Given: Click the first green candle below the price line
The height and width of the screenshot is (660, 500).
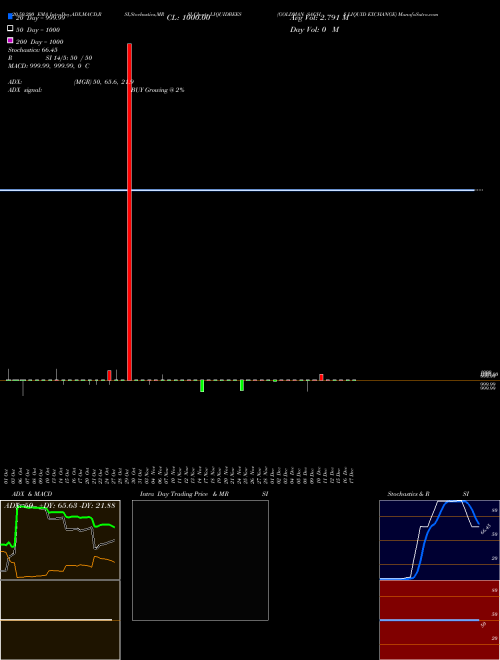Looking at the screenshot, I should point(202,386).
